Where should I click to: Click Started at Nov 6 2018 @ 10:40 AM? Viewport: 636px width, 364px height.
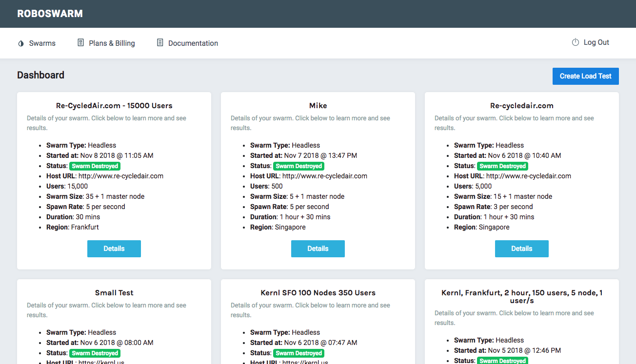coord(508,155)
